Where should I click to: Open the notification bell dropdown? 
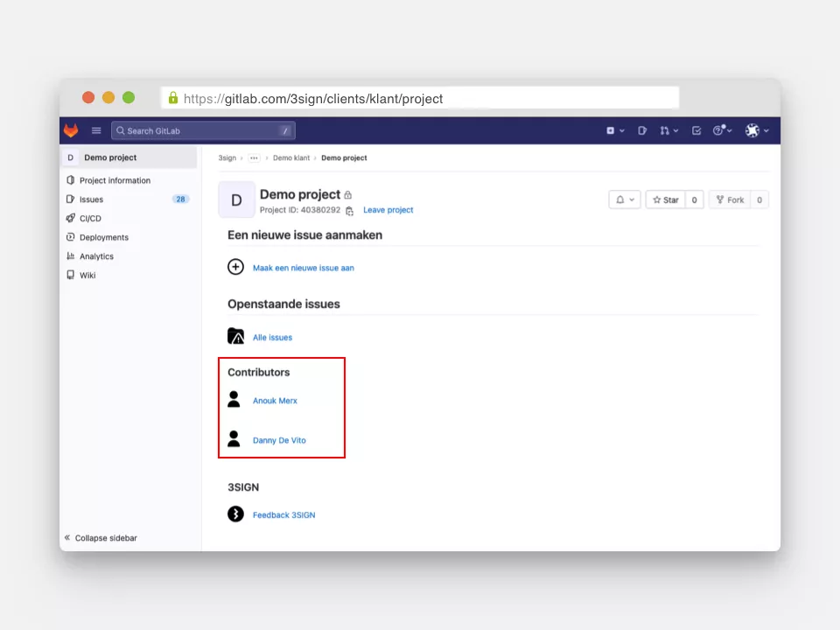625,199
